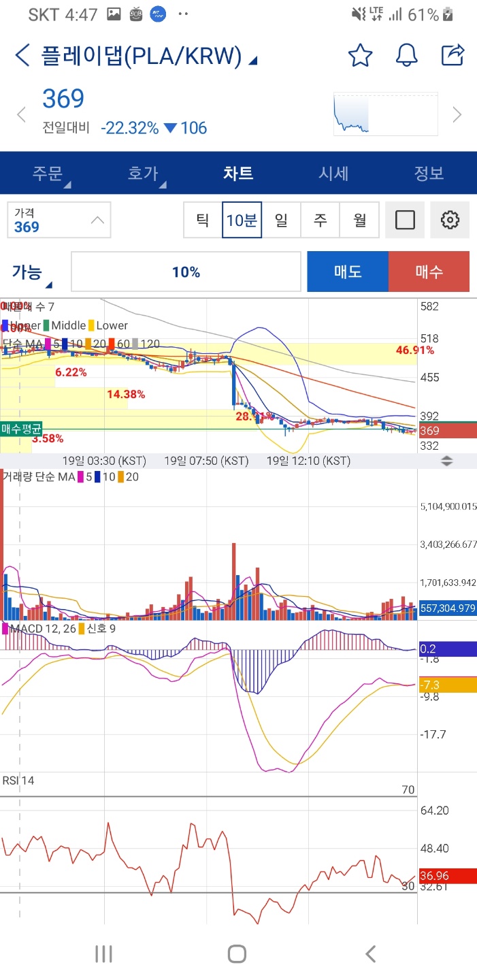
Task: Click the Middle Bollinger band legend swatch
Action: (46, 325)
